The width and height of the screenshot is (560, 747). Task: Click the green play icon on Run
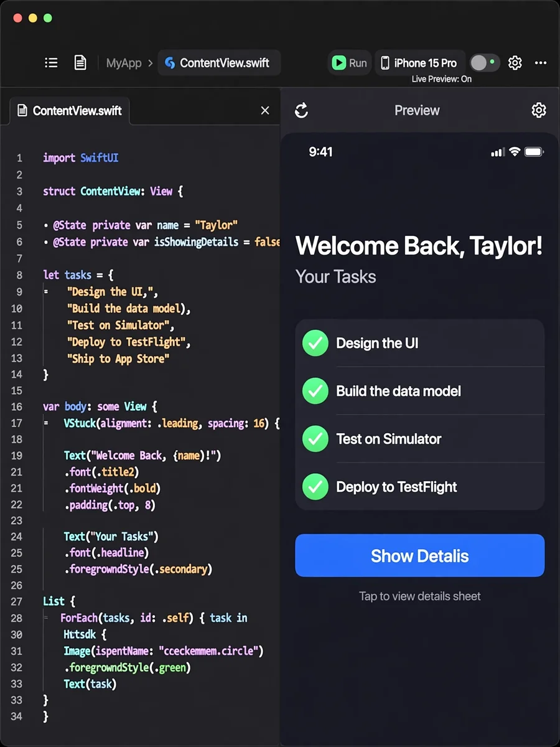click(x=338, y=63)
